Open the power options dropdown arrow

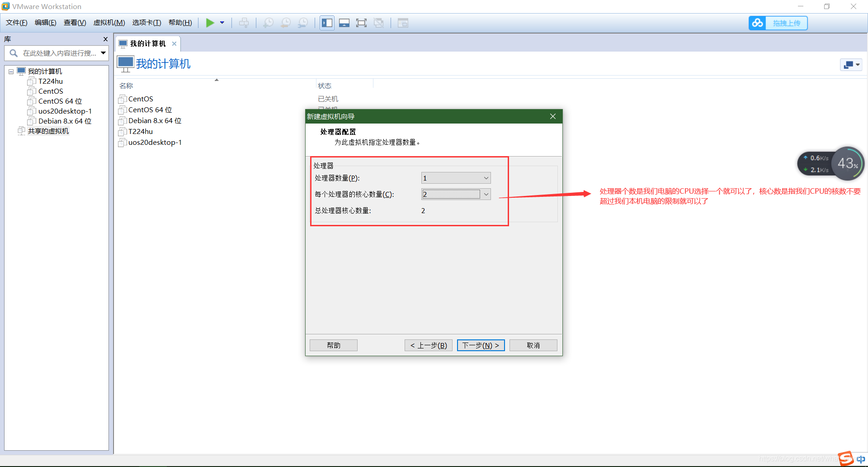point(222,23)
